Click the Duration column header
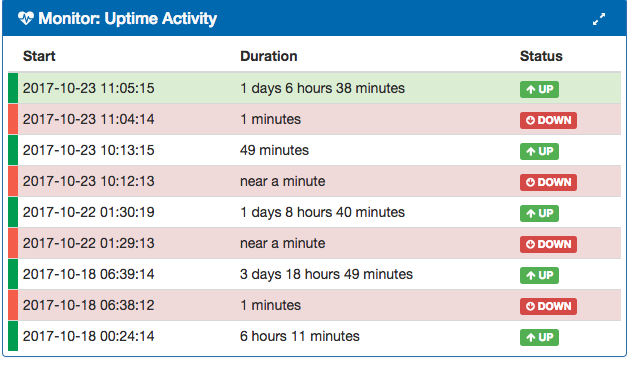Screen dimensions: 637x367 pos(269,56)
